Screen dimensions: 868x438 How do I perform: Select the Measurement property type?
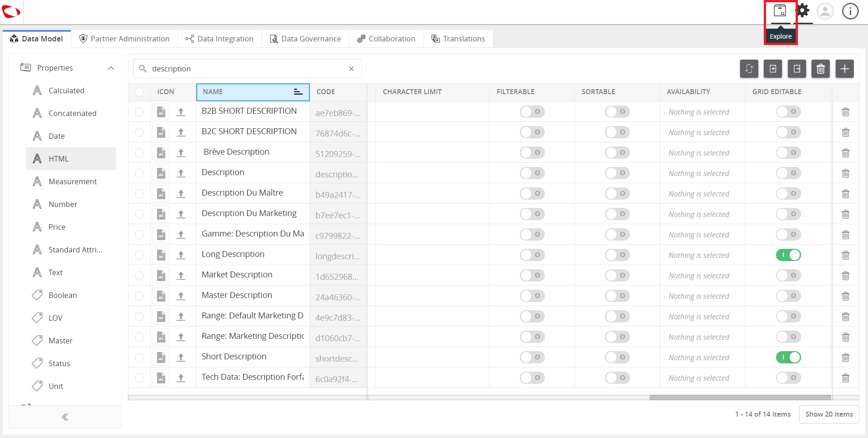[x=71, y=181]
